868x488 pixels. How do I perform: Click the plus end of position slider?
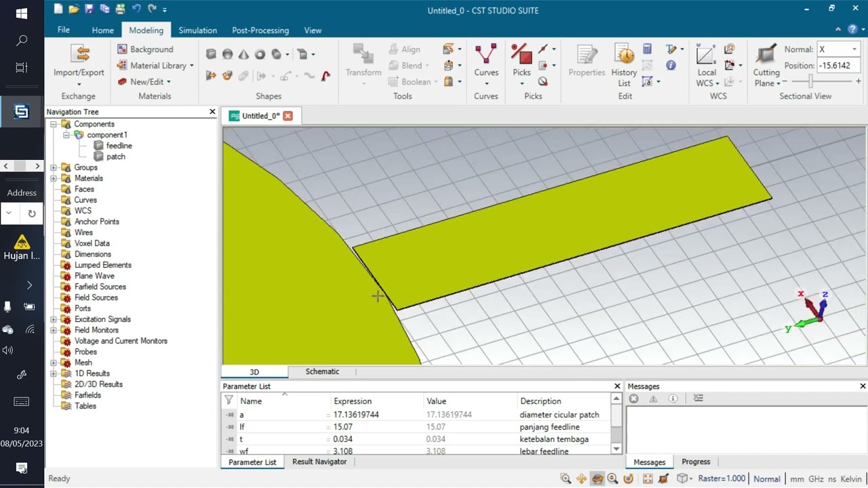click(858, 81)
